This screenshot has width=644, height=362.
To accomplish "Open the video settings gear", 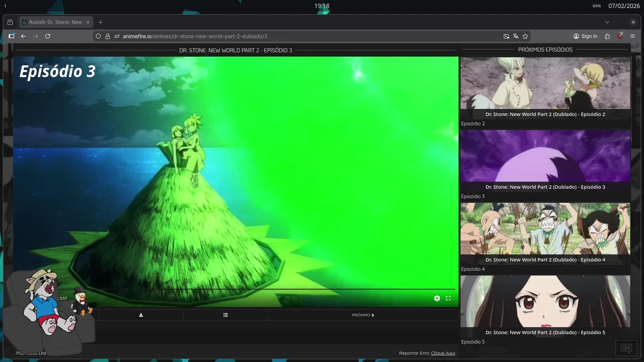I will 437,298.
